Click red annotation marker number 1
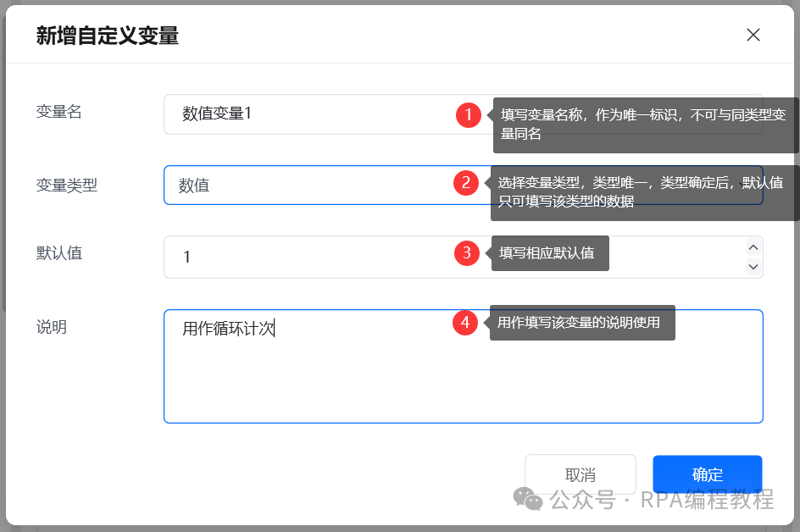The height and width of the screenshot is (532, 800). pyautogui.click(x=469, y=114)
